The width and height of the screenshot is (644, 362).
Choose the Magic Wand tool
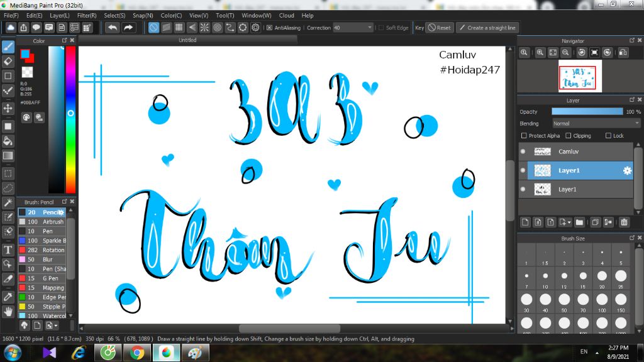(8, 203)
